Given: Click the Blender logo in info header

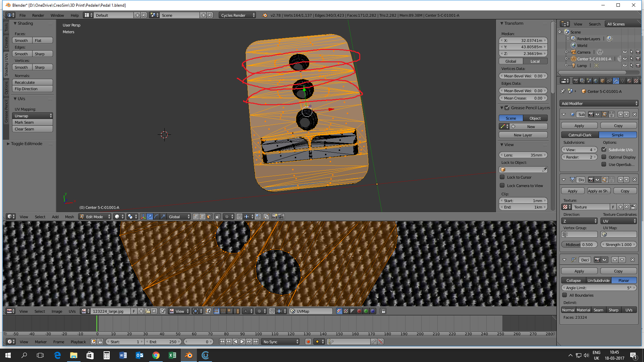Looking at the screenshot, I should coord(265,15).
